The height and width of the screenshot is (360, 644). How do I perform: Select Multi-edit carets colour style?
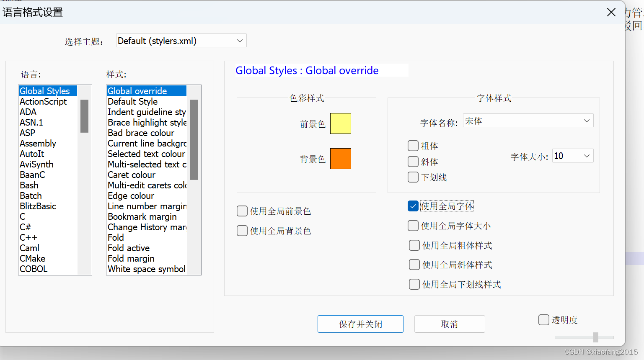tap(147, 185)
